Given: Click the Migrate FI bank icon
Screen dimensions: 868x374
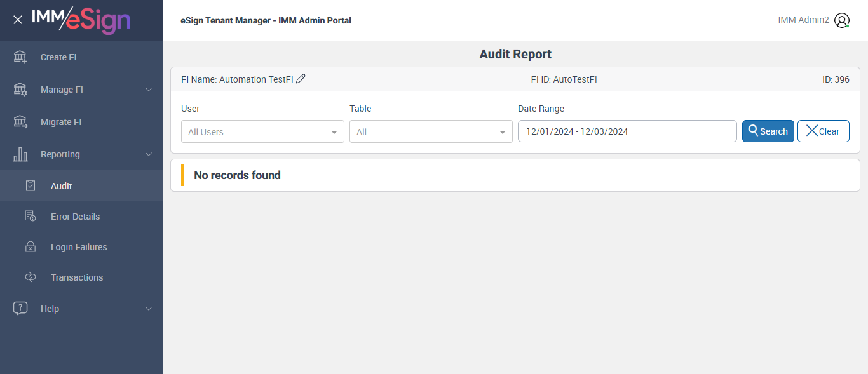Looking at the screenshot, I should (x=20, y=122).
